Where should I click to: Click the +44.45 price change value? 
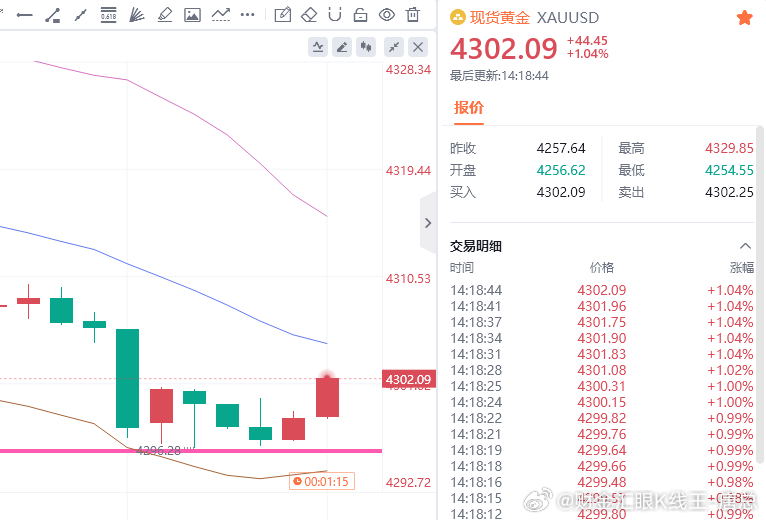(x=587, y=41)
